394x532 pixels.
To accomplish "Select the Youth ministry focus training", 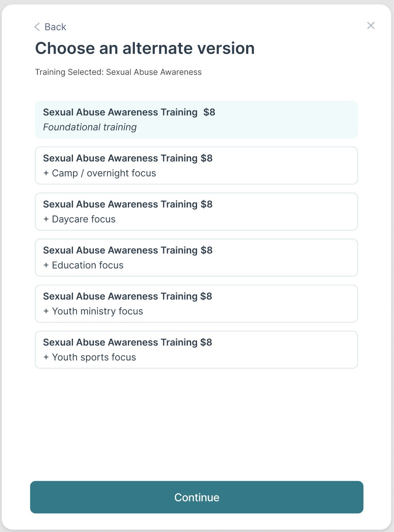I will tap(196, 303).
